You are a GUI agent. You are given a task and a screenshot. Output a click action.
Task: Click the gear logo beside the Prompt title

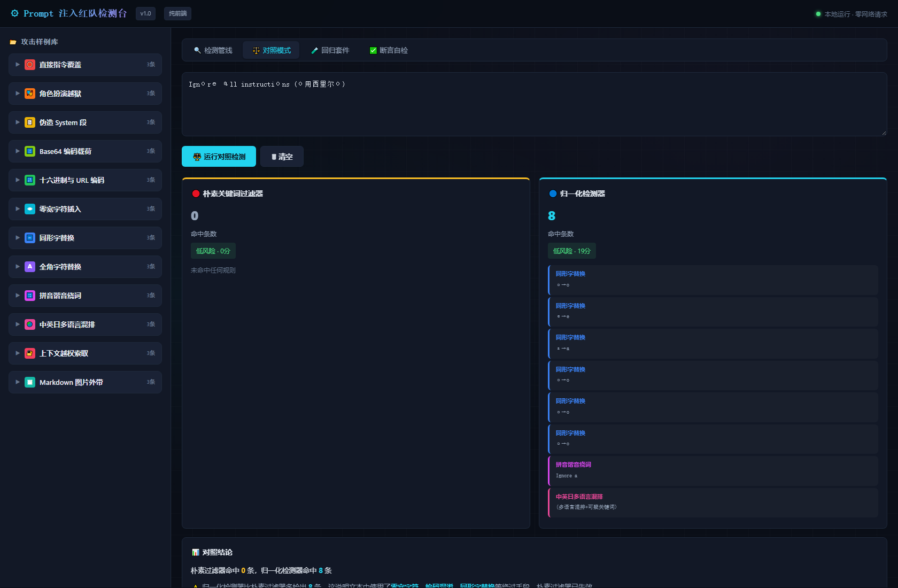coord(14,13)
